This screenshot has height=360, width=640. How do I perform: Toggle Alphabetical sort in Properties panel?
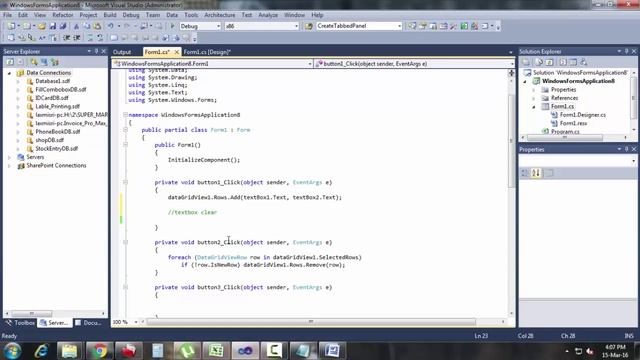pyautogui.click(x=536, y=173)
